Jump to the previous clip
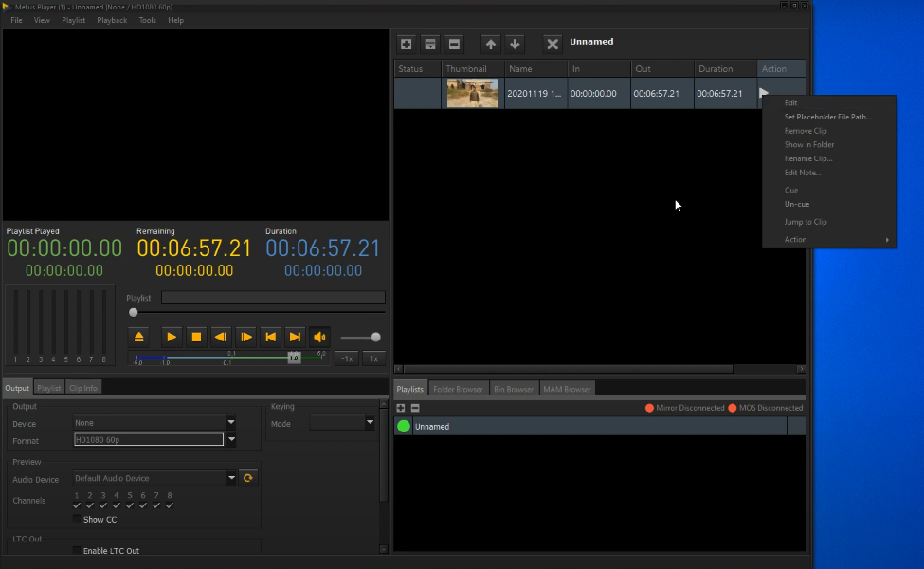The height and width of the screenshot is (569, 924). tap(270, 338)
